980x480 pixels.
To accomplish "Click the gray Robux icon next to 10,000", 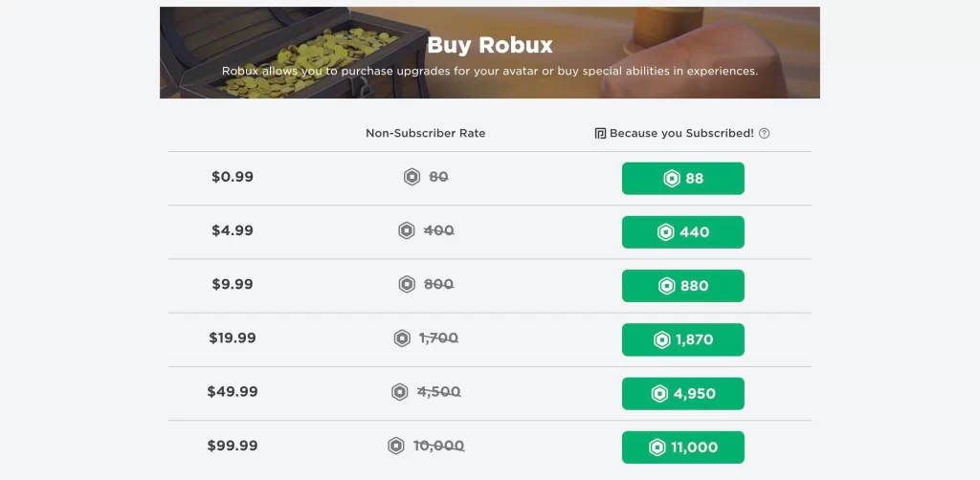I will coord(395,446).
